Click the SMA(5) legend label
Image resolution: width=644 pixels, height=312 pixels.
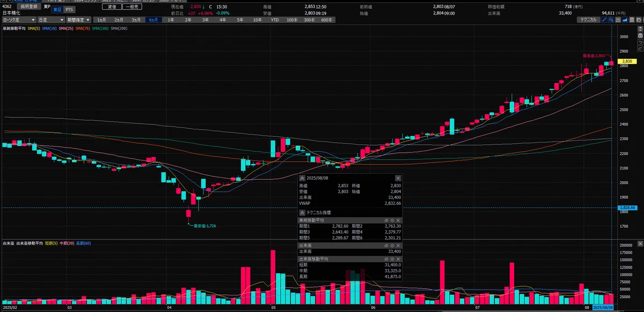point(34,28)
